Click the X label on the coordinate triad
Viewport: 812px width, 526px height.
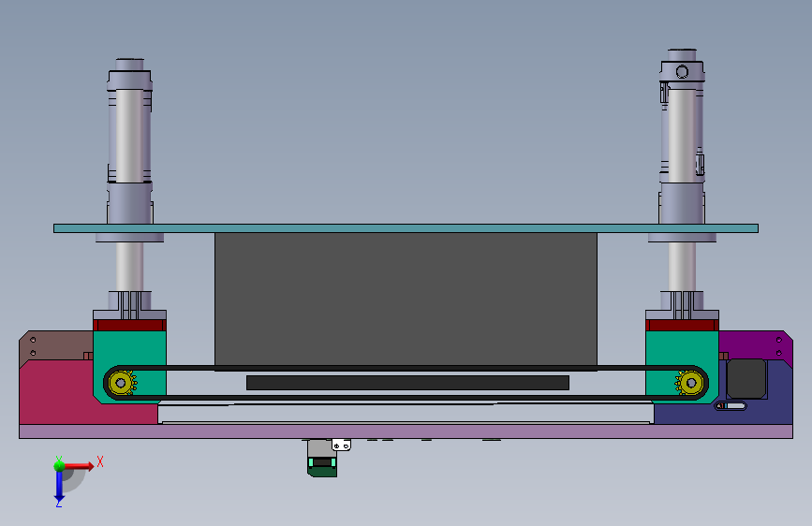point(100,461)
